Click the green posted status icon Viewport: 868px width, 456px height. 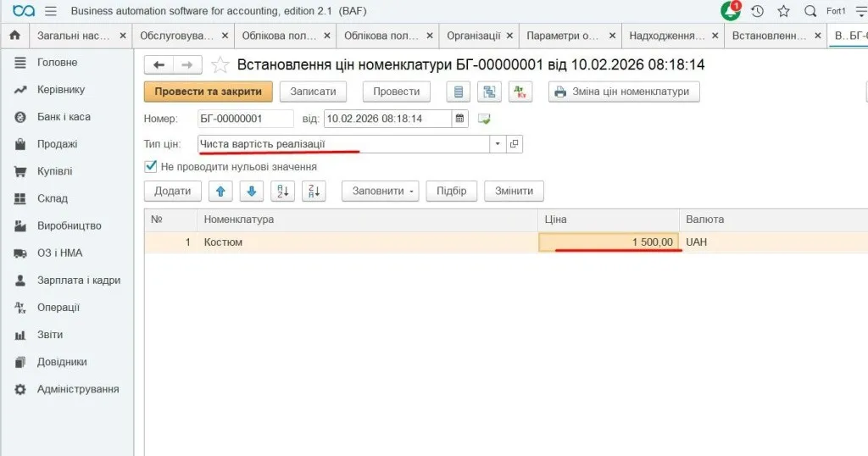point(484,119)
